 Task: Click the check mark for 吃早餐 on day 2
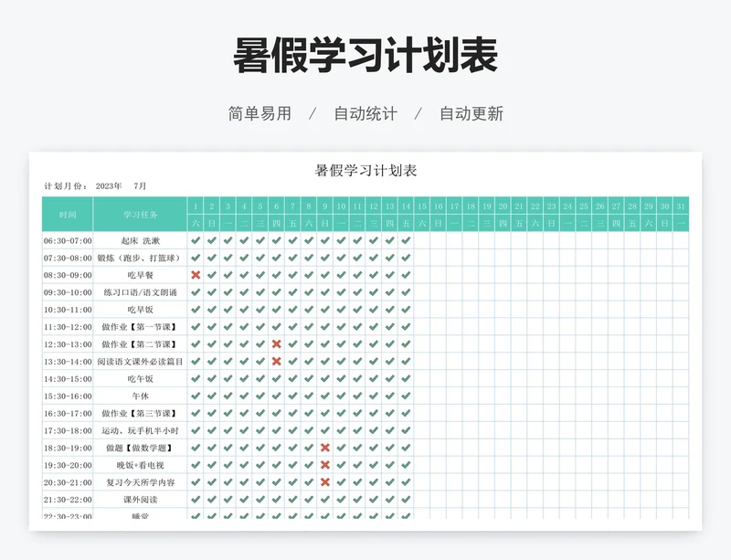tap(212, 275)
